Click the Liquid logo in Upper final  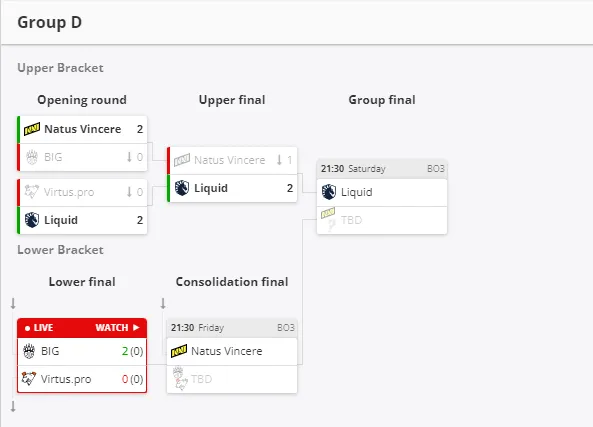[x=182, y=188]
